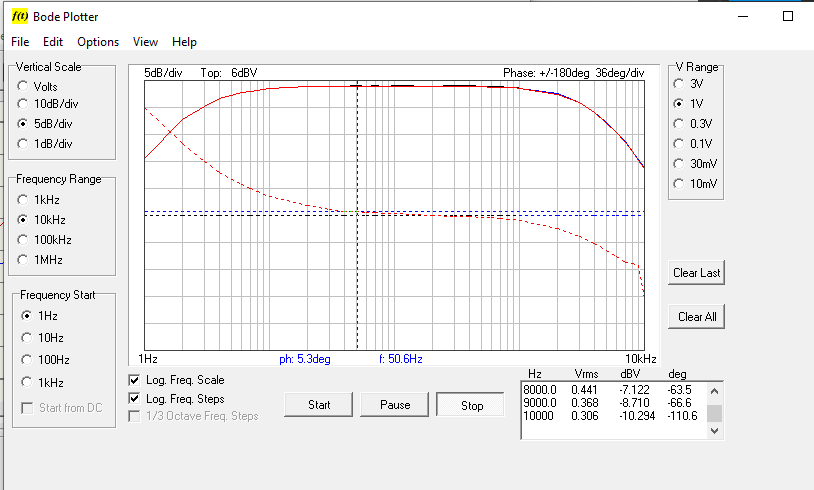Click the Pause button
Screen dimensions: 814x490
[395, 405]
